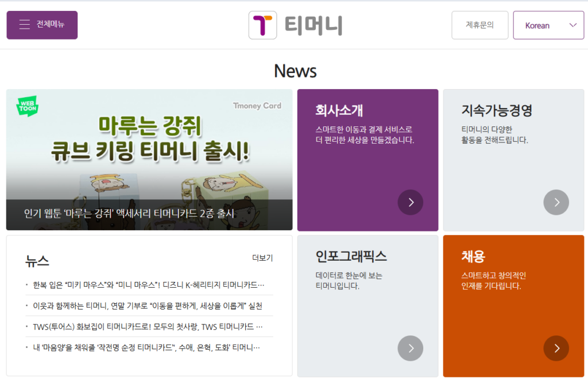Image resolution: width=588 pixels, height=390 pixels.
Task: Expand the Korean language dropdown
Action: [548, 25]
